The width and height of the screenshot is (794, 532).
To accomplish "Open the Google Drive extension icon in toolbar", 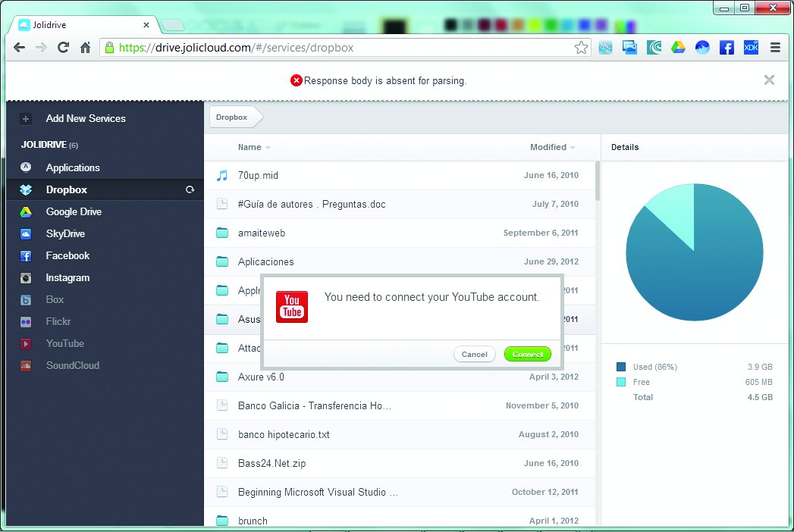I will [678, 48].
